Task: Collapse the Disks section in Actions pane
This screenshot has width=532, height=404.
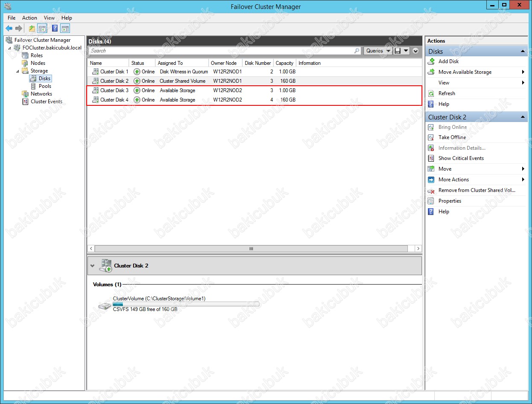Action: click(x=523, y=51)
